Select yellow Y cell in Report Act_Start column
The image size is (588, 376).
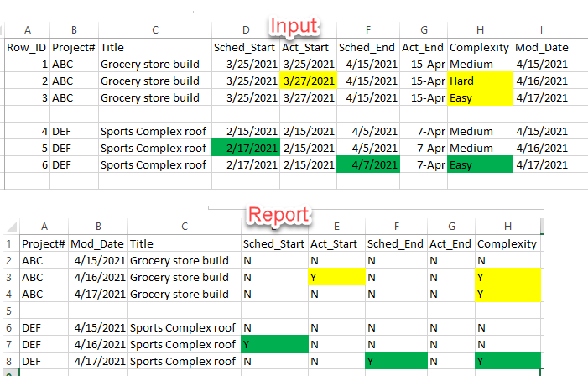tap(336, 277)
